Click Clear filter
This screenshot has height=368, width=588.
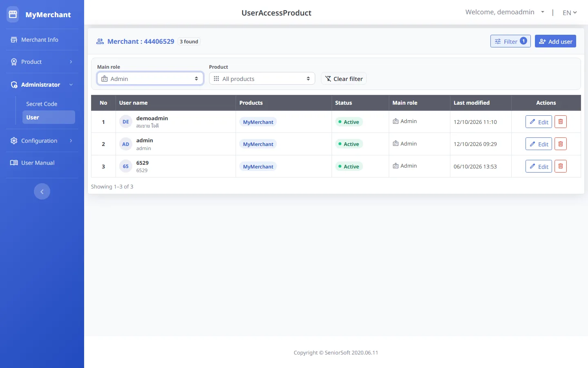[344, 79]
